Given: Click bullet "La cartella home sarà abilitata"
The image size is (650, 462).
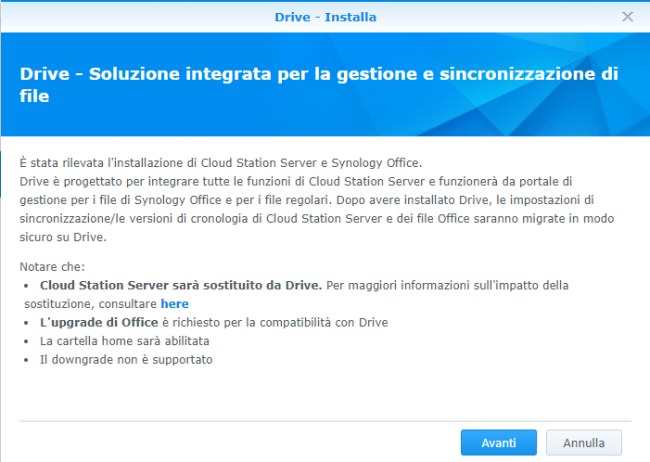Looking at the screenshot, I should (x=124, y=341).
